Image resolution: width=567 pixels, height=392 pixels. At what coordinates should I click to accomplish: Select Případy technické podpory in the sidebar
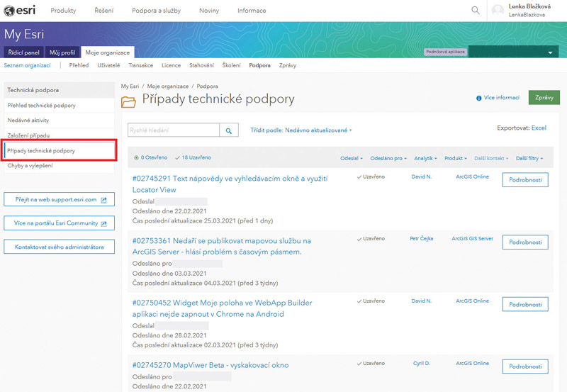click(x=60, y=151)
